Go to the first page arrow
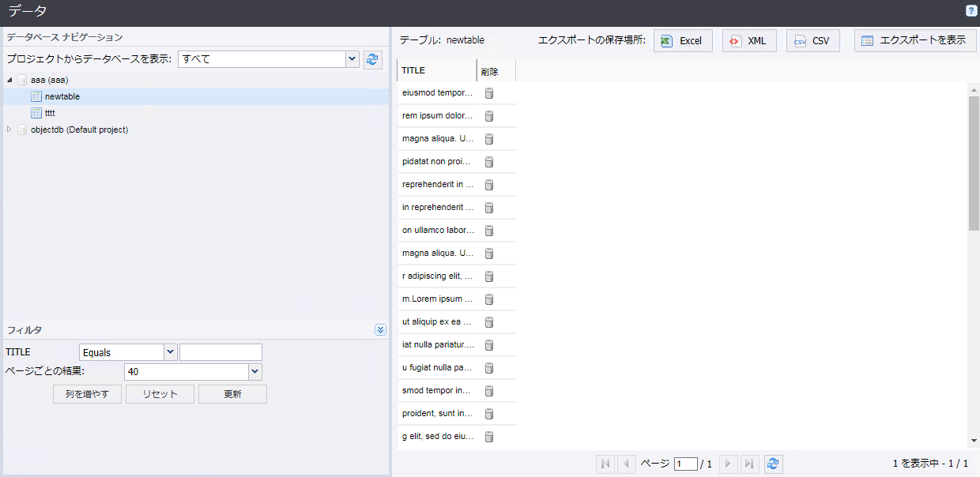This screenshot has height=477, width=980. click(605, 464)
